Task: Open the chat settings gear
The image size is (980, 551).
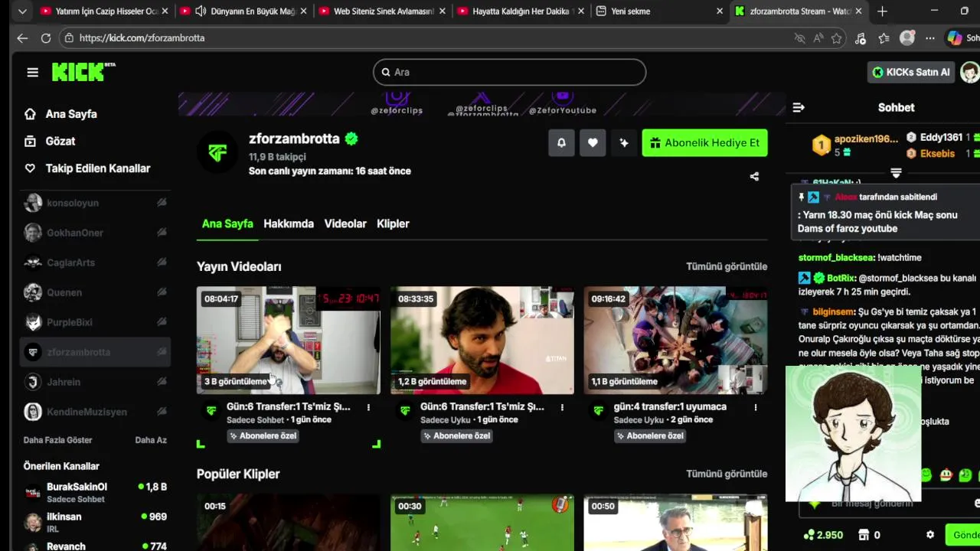Action: point(930,535)
